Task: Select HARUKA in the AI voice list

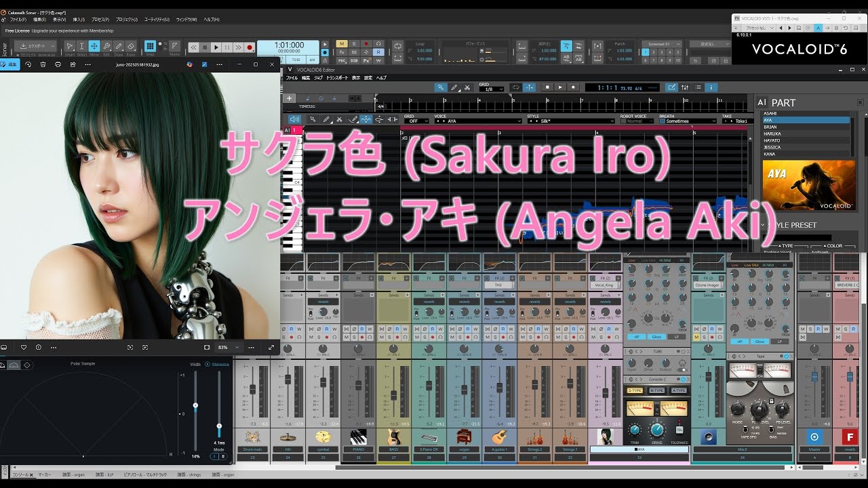Action: point(806,134)
